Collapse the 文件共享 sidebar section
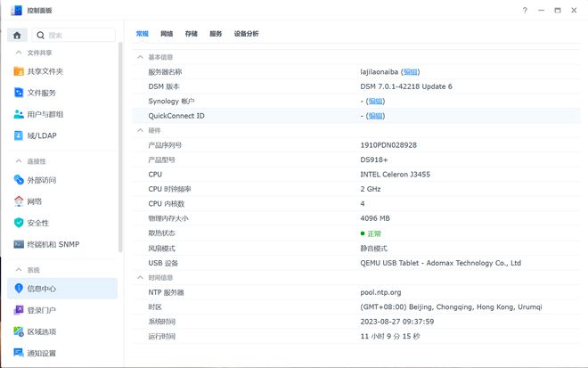This screenshot has height=368, width=588. (x=18, y=53)
